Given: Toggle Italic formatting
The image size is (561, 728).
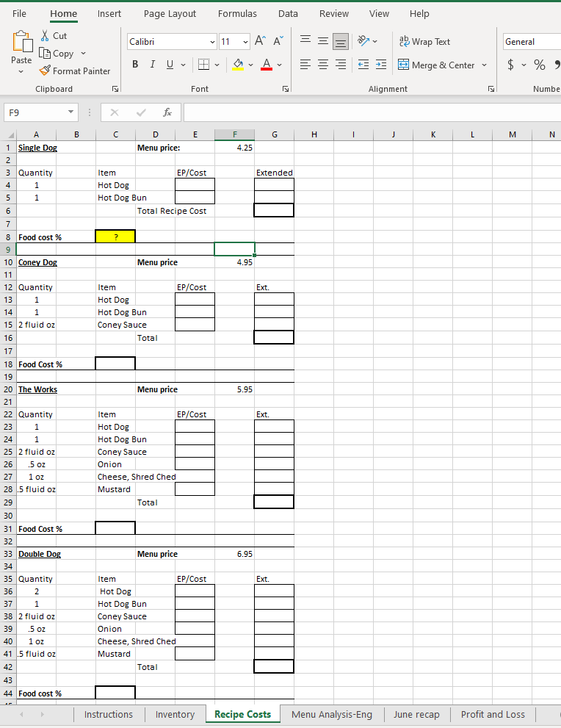Looking at the screenshot, I should point(152,65).
